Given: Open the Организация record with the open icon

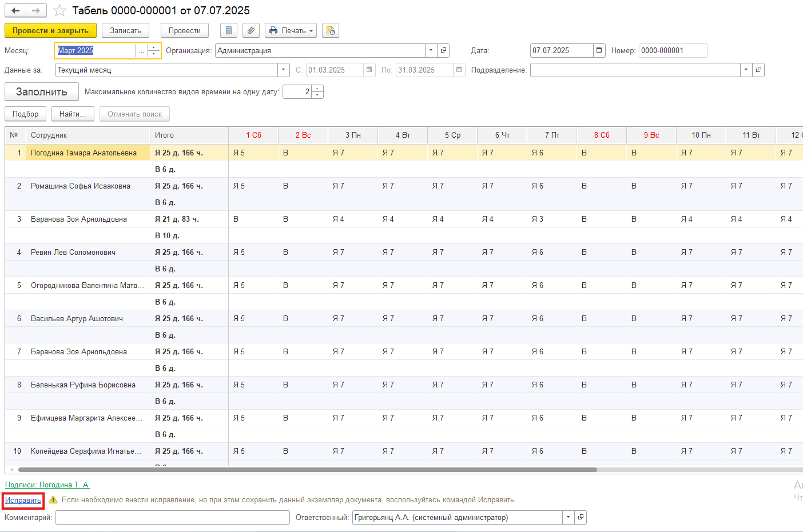Looking at the screenshot, I should click(x=443, y=50).
